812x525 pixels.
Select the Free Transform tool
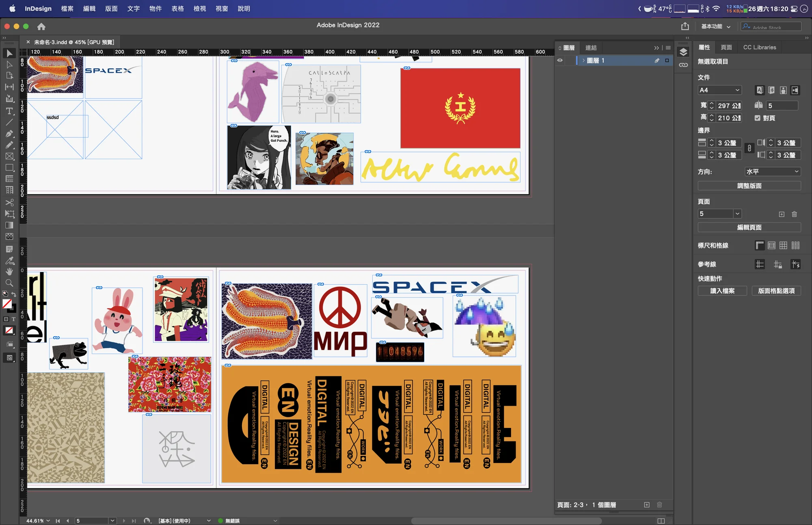pos(9,214)
